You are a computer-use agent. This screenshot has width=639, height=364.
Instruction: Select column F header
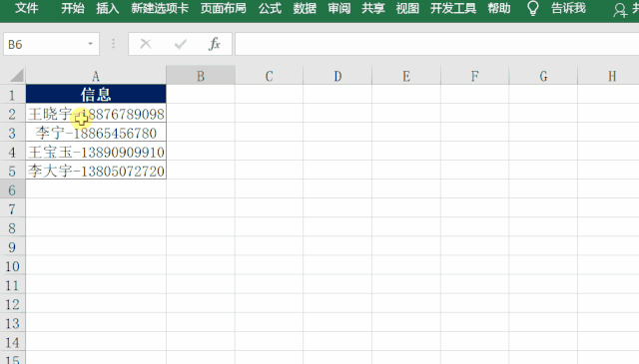475,76
